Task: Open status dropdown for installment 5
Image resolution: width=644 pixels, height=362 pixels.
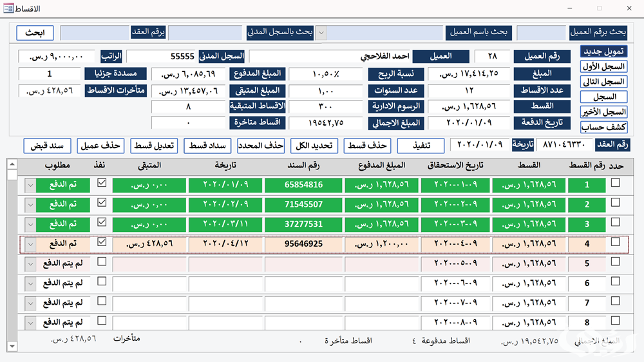Action: (30, 264)
